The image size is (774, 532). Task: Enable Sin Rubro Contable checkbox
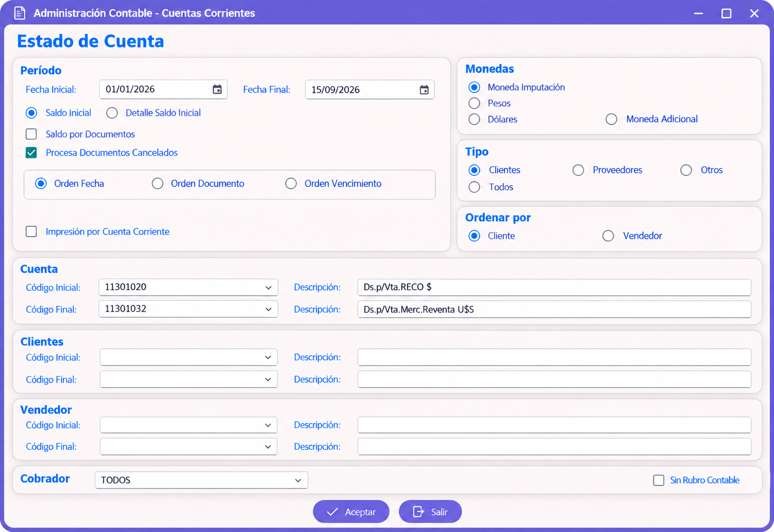[659, 480]
